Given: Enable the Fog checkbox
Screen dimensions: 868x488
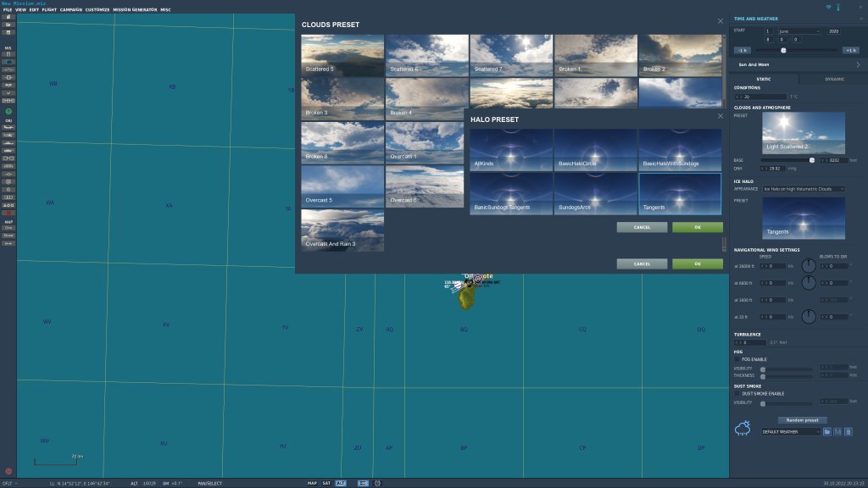Looking at the screenshot, I should point(737,359).
